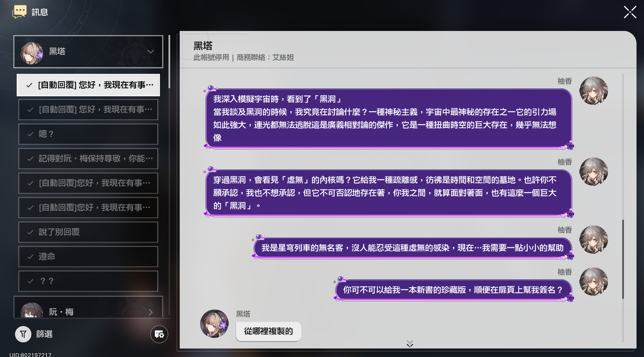Click the 篩選 label text
Screen dimensions: 644x357
coord(44,334)
